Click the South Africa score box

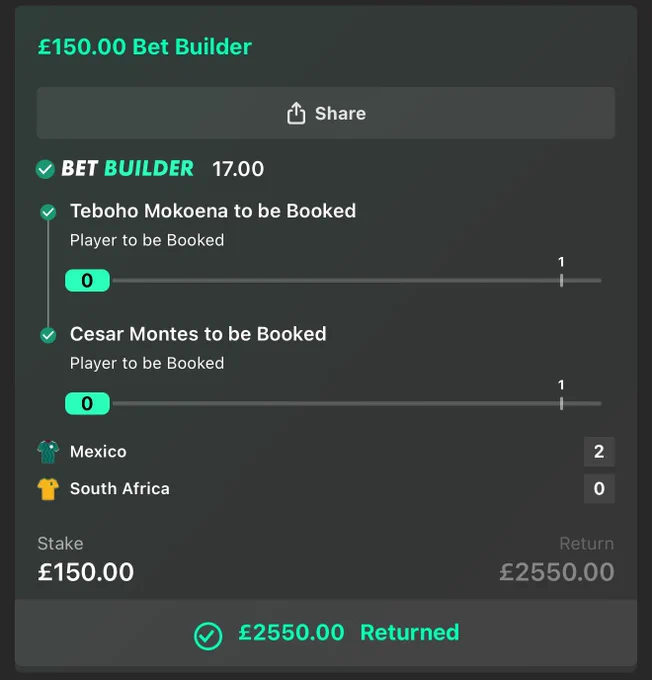(599, 489)
